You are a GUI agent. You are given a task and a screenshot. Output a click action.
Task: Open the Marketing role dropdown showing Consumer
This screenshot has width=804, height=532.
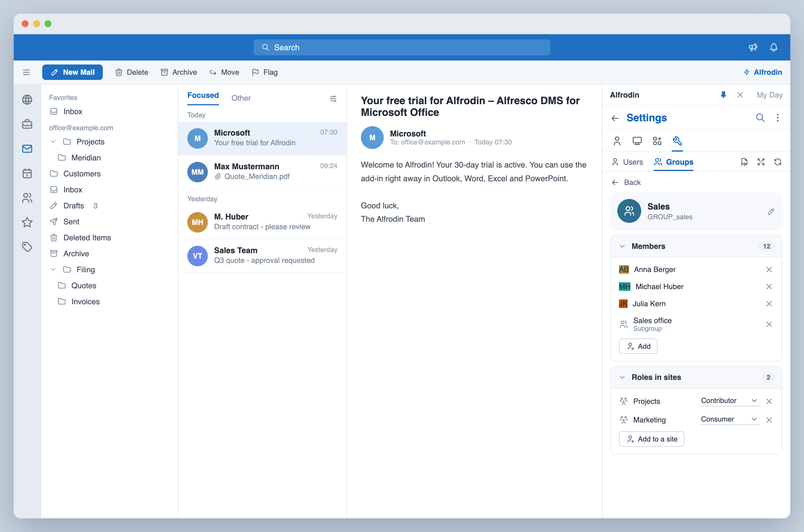point(729,419)
